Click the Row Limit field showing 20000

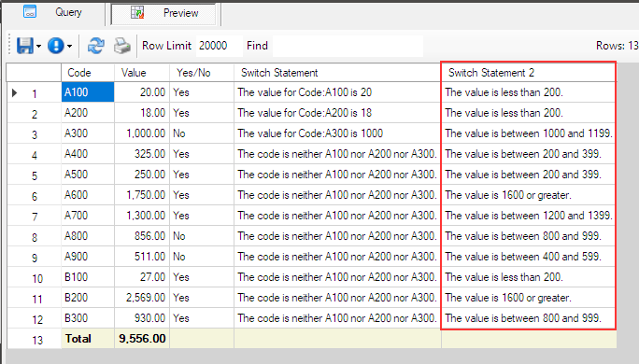219,46
